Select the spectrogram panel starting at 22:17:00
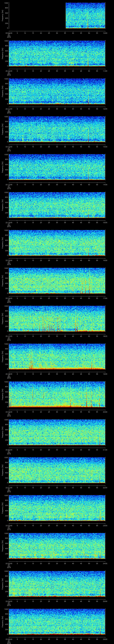 click(57, 318)
